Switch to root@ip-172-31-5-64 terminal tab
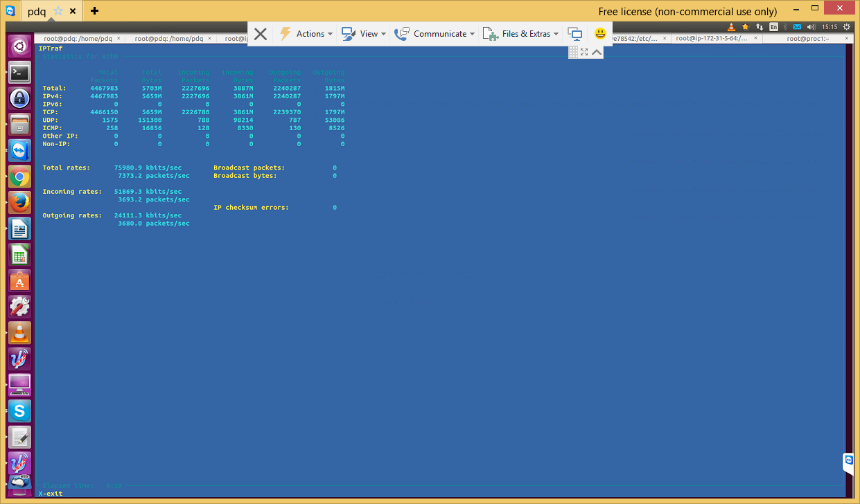Viewport: 860px width, 504px height. [x=712, y=39]
